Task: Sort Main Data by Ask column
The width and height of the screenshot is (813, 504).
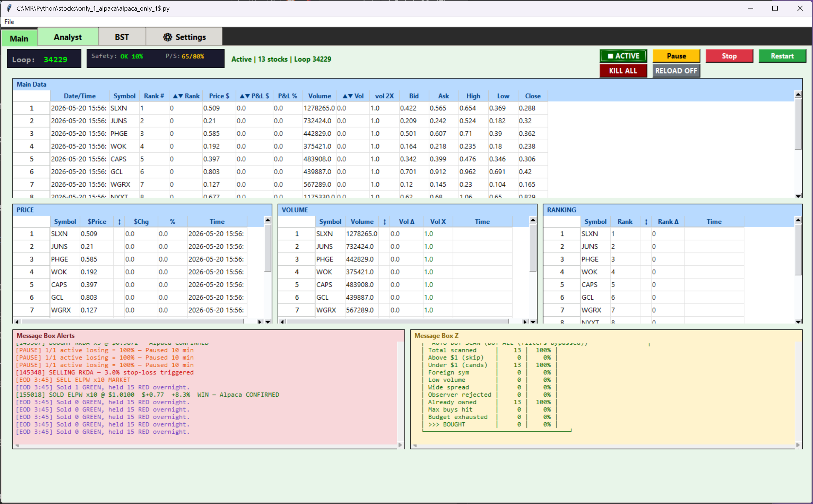Action: (443, 96)
